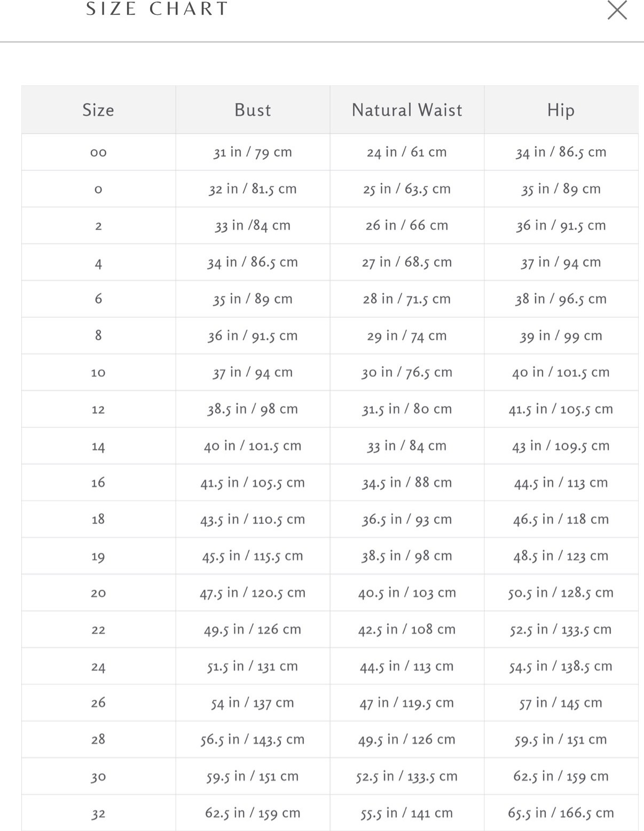Select the size 14 row label

click(98, 446)
